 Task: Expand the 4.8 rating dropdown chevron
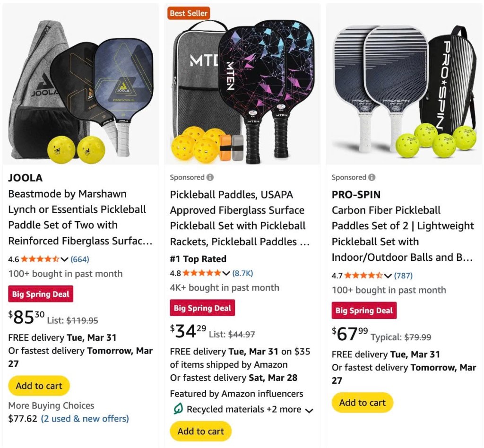pyautogui.click(x=226, y=273)
